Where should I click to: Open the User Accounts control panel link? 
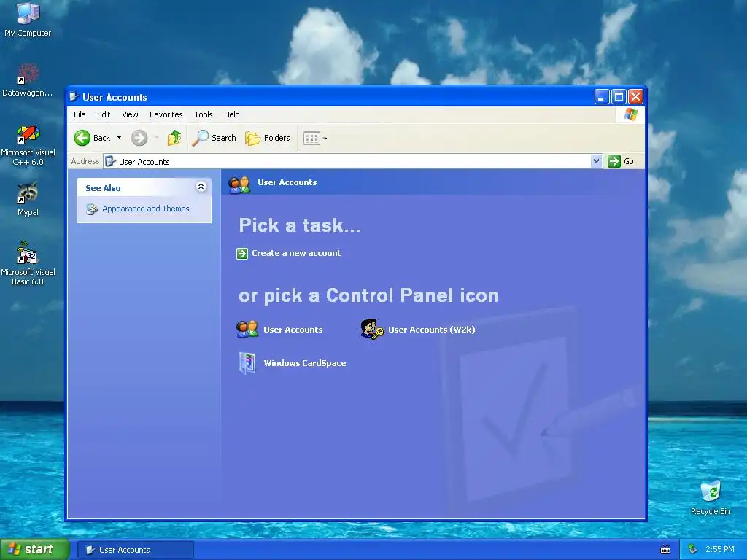pyautogui.click(x=293, y=330)
